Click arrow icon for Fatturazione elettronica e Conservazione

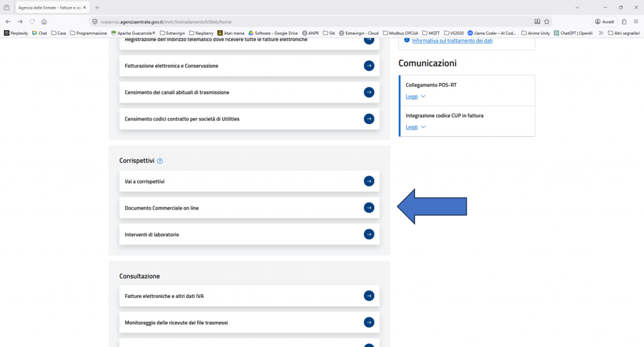coord(369,65)
